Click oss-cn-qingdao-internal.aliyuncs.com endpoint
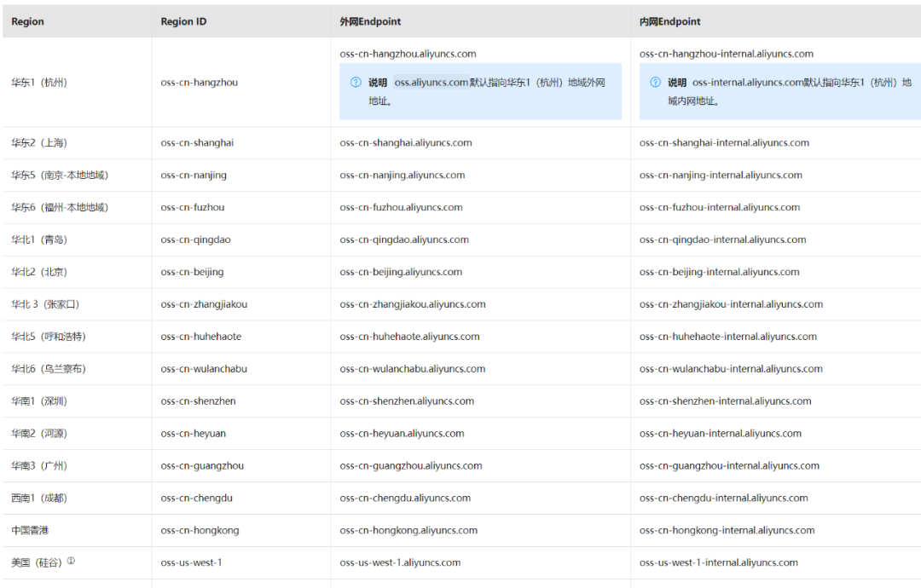 click(x=723, y=240)
